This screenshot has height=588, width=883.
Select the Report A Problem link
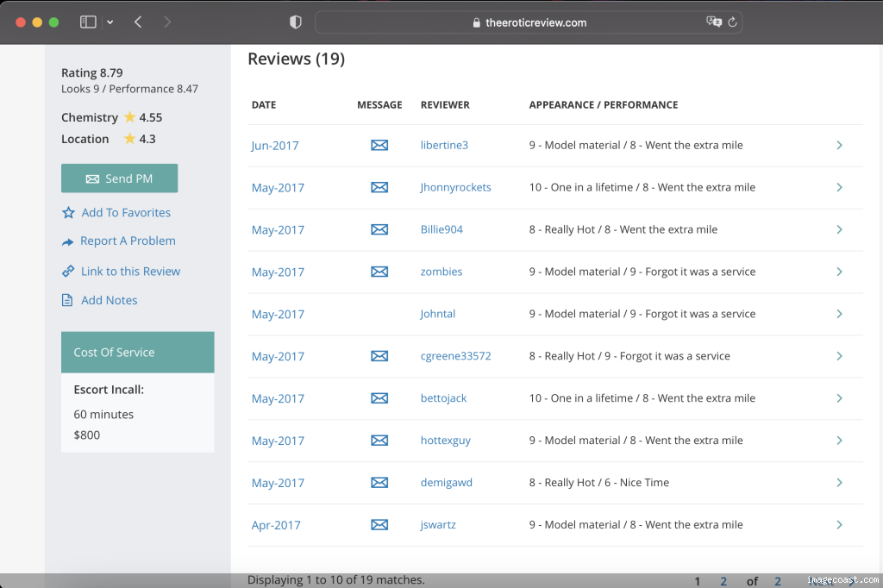pyautogui.click(x=127, y=241)
